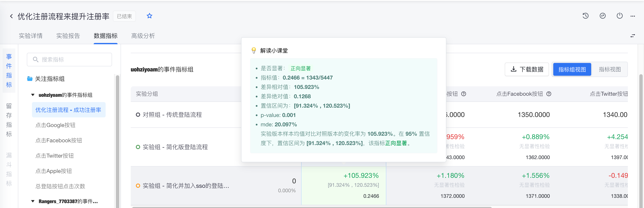Click the 0.000% value in sso row

(x=287, y=191)
